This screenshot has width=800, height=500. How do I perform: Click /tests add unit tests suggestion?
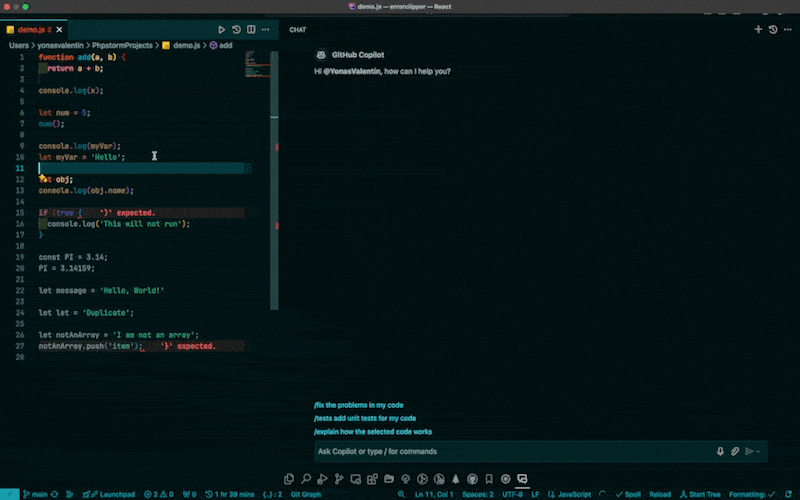tap(365, 418)
